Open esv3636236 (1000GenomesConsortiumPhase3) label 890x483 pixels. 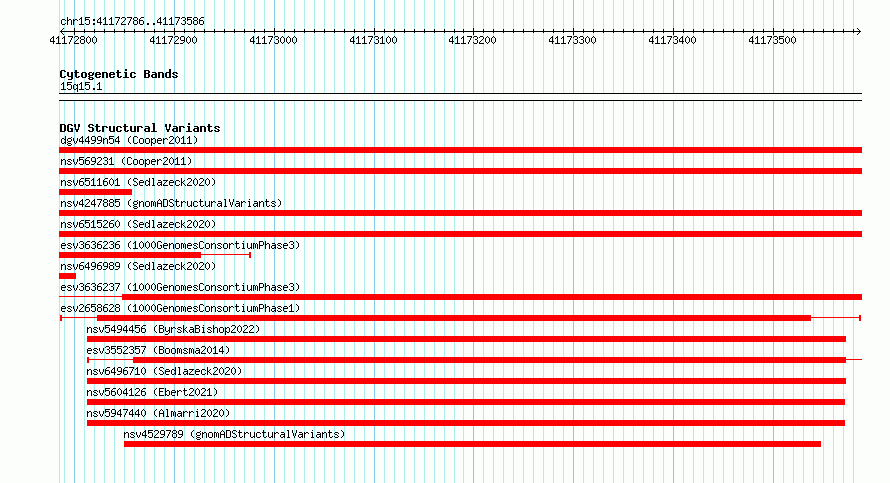coord(180,245)
